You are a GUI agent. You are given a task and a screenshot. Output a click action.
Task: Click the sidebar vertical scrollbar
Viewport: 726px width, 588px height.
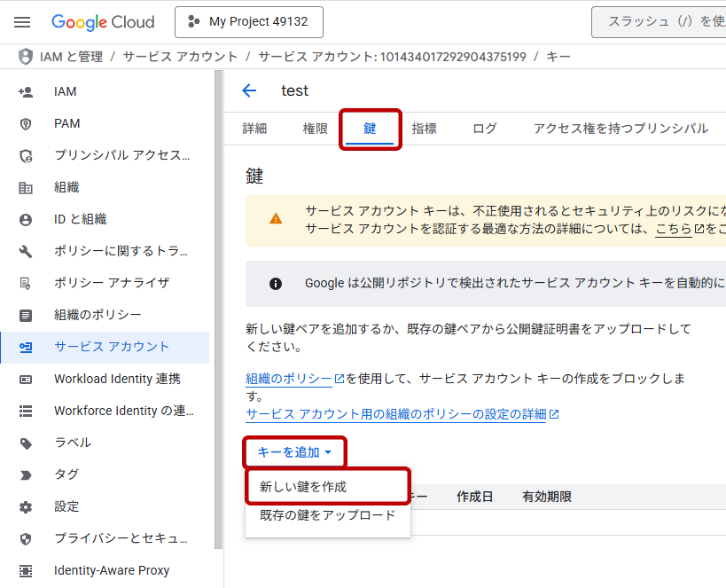[218, 310]
